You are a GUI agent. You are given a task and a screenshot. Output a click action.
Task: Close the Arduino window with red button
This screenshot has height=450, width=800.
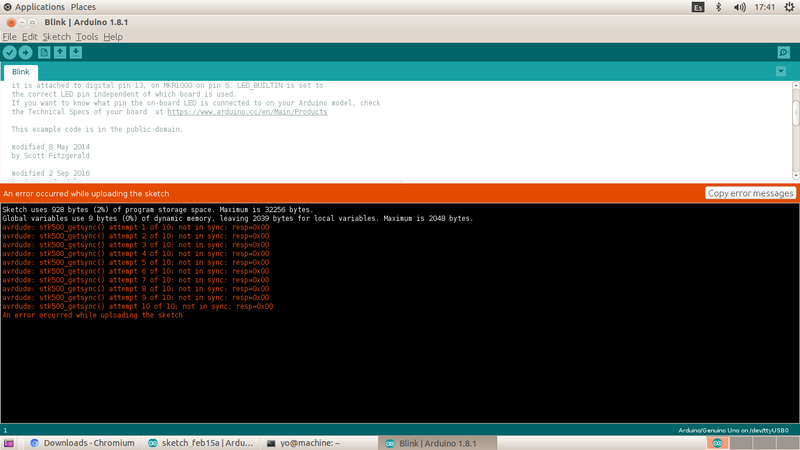coord(11,22)
